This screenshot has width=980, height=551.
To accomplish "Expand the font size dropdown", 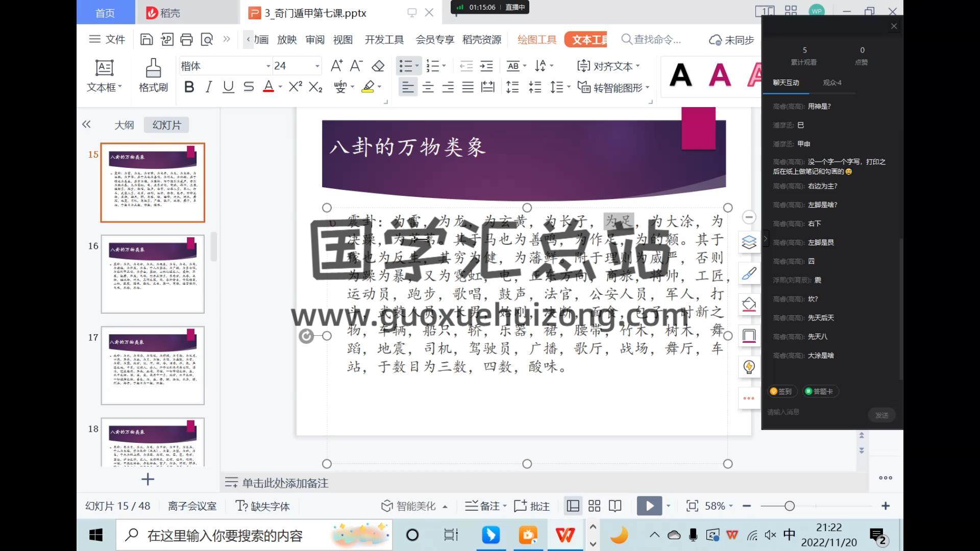I will click(317, 66).
